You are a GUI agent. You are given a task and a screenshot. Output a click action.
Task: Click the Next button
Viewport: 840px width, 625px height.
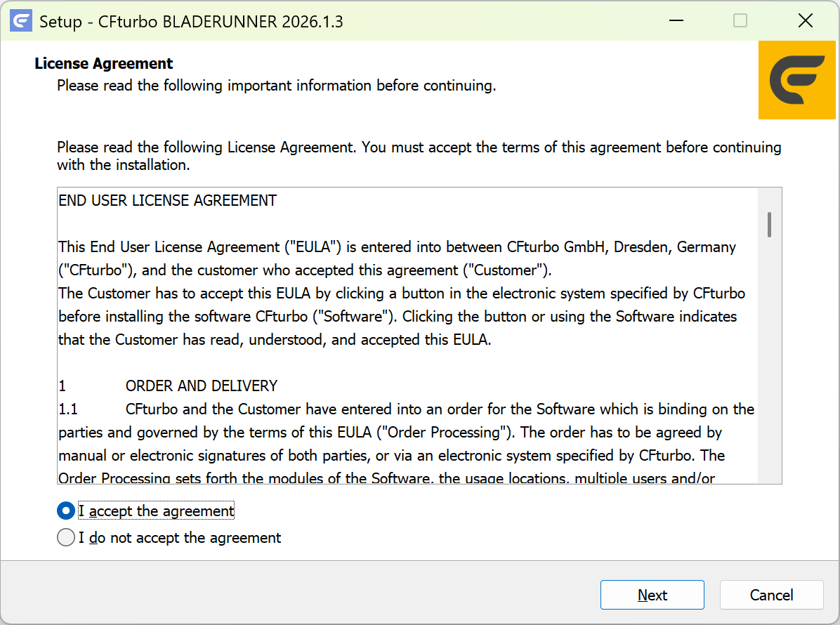pos(652,595)
